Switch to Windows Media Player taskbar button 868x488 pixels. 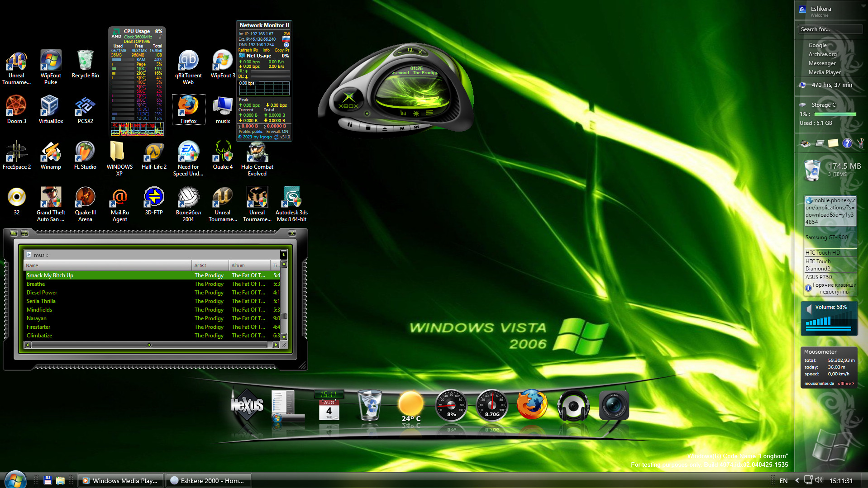pos(120,481)
